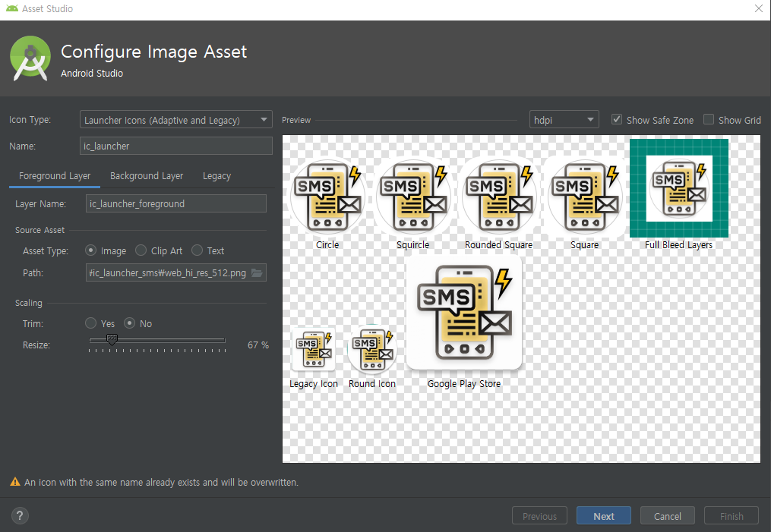
Task: Click the 67 % resize value
Action: click(258, 345)
